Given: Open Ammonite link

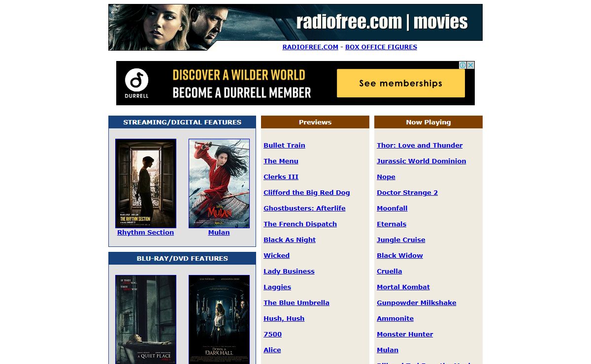Looking at the screenshot, I should coord(395,318).
